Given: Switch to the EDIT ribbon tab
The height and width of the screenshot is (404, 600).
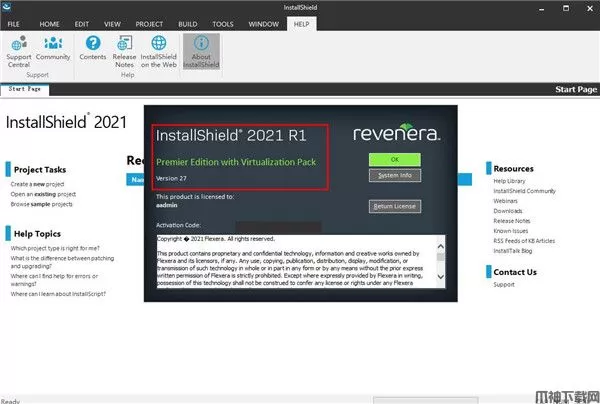Looking at the screenshot, I should [x=82, y=24].
